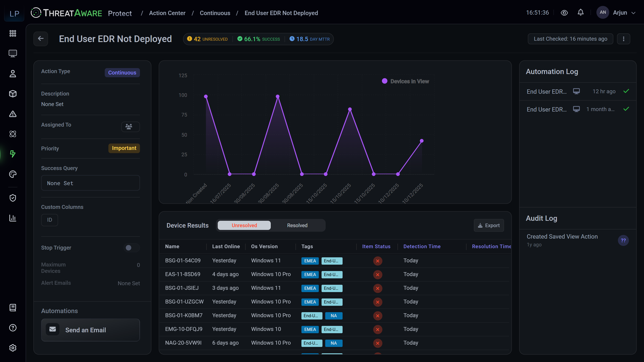644x362 pixels.
Task: Open the devices monitor icon in sidebar
Action: tap(13, 53)
